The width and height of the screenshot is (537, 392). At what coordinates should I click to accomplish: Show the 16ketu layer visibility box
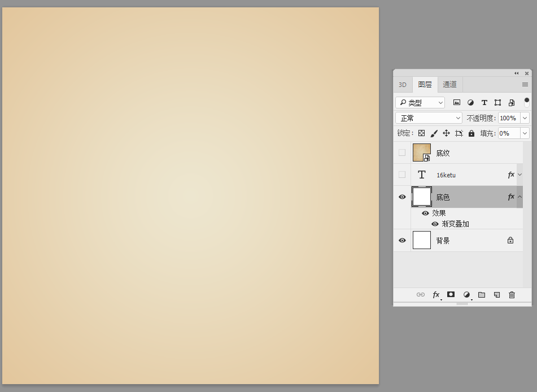click(402, 175)
